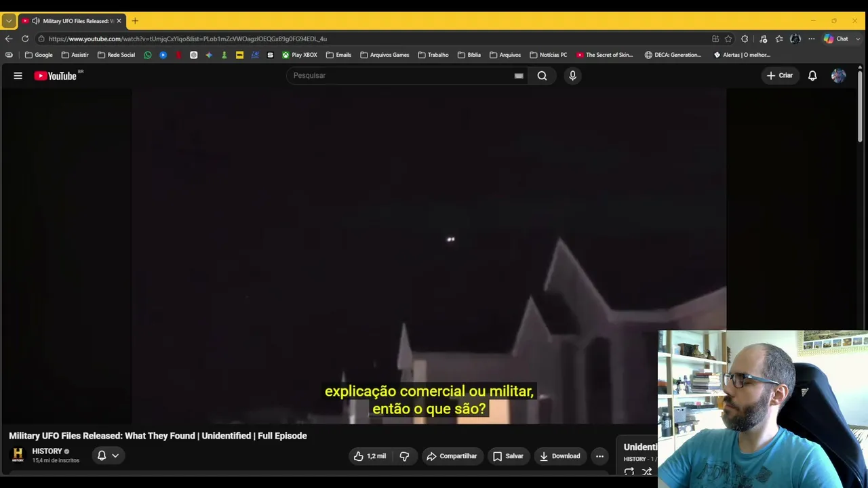Screen dimensions: 868x488
Task: Expand the Copilot Chat dropdown arrow
Action: pos(858,39)
